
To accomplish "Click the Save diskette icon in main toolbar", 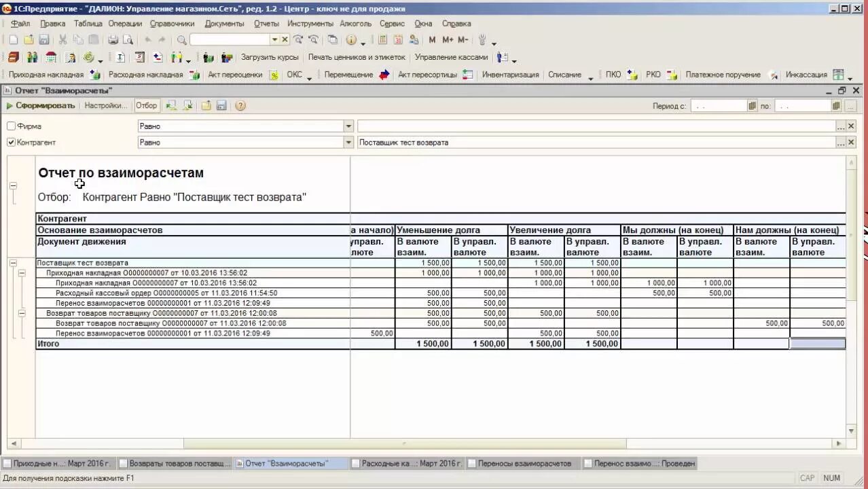I will click(43, 40).
